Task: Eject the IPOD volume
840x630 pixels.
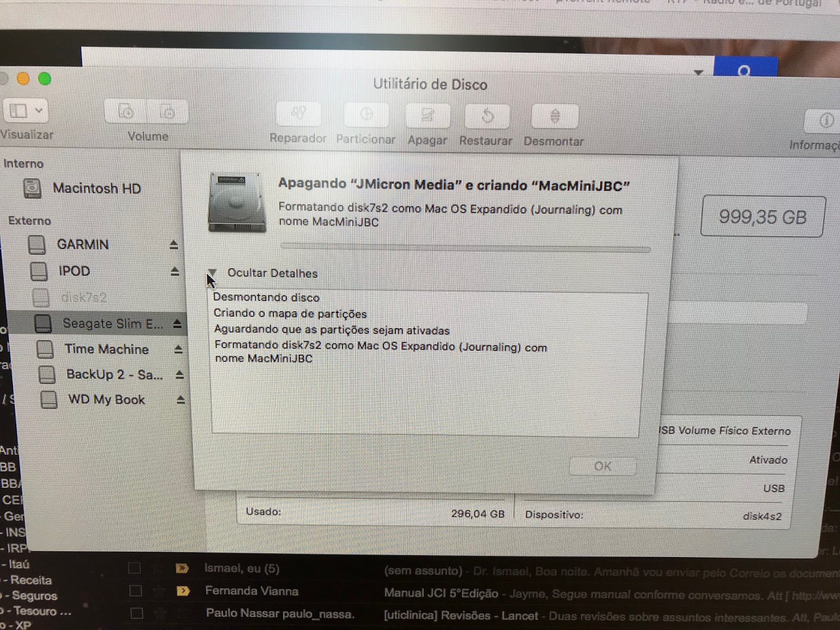Action: pyautogui.click(x=175, y=271)
